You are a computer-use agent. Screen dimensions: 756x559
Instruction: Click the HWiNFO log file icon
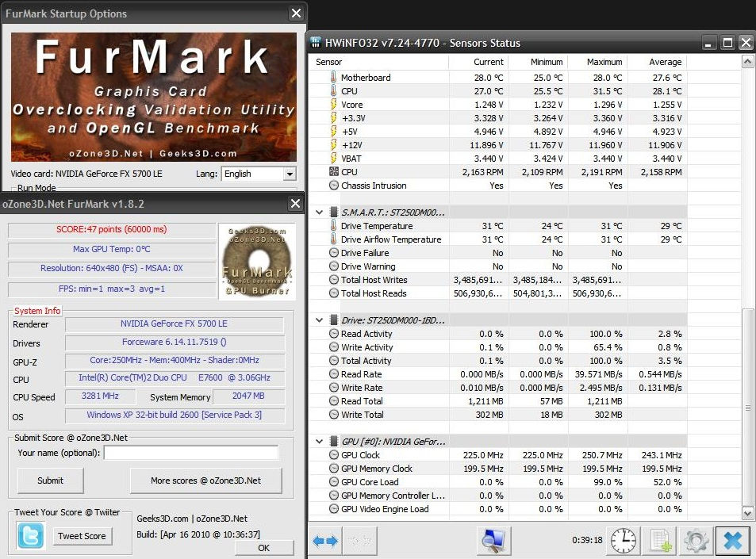[x=659, y=541]
